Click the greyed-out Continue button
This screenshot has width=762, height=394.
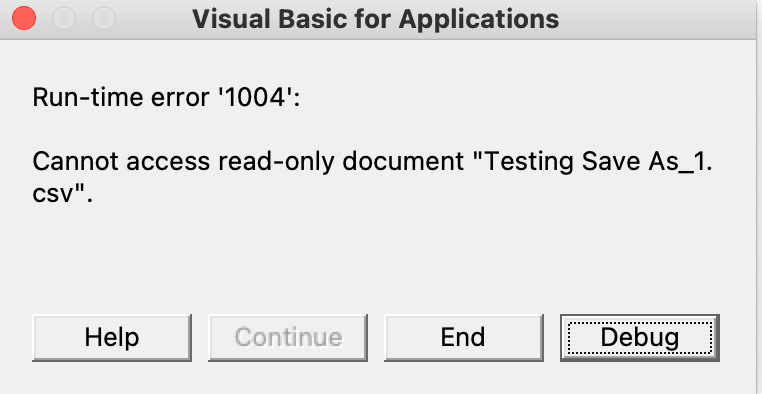click(288, 338)
